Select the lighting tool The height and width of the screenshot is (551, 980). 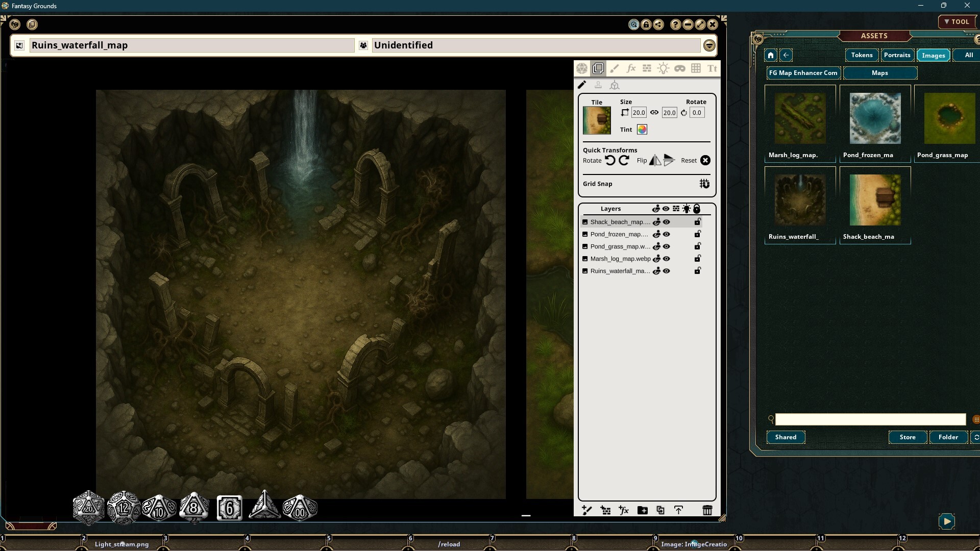click(664, 68)
